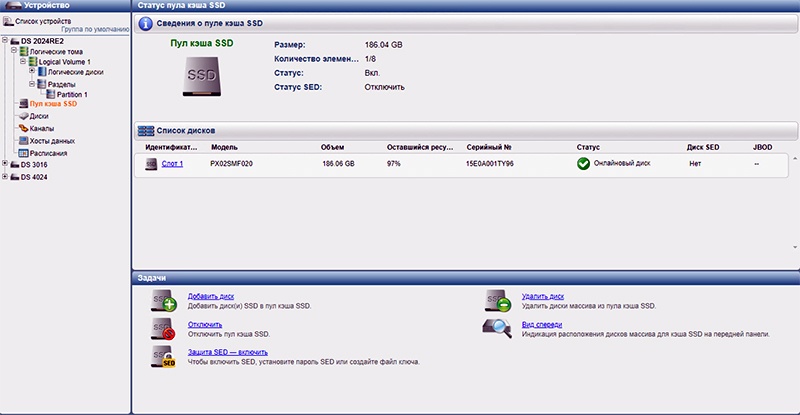This screenshot has height=415, width=800.
Task: Click the SSD drive icon in Слот 1 row
Action: coord(151,164)
